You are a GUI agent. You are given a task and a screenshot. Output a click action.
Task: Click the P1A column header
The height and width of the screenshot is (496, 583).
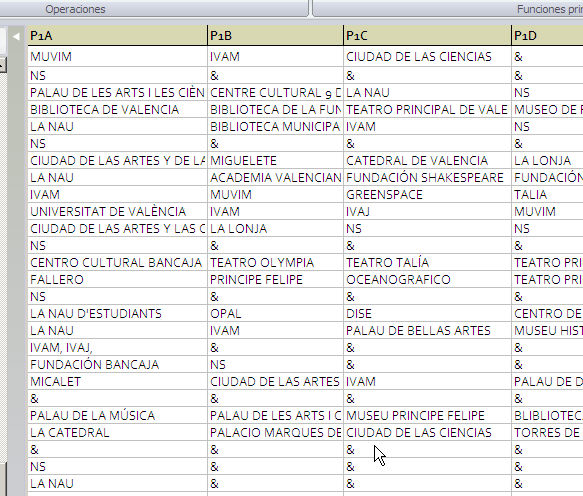coord(117,36)
